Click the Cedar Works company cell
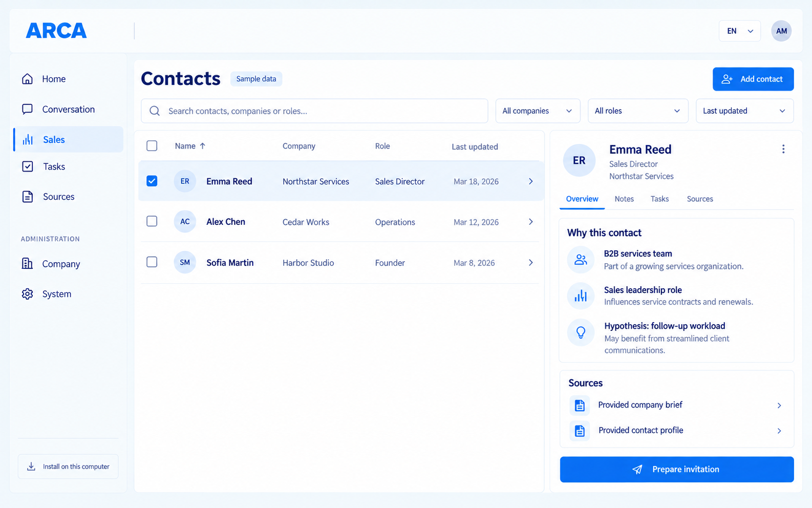The width and height of the screenshot is (812, 508). [x=306, y=222]
